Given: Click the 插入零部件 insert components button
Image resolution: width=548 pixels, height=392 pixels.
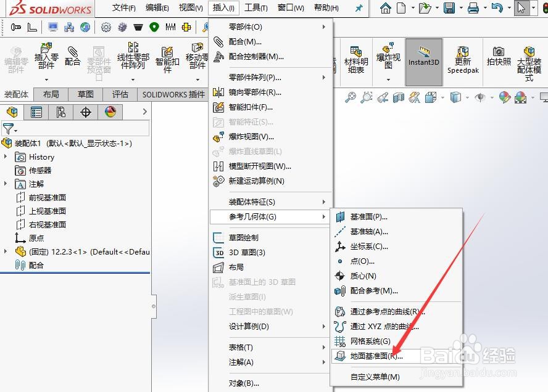Looking at the screenshot, I should [x=46, y=57].
